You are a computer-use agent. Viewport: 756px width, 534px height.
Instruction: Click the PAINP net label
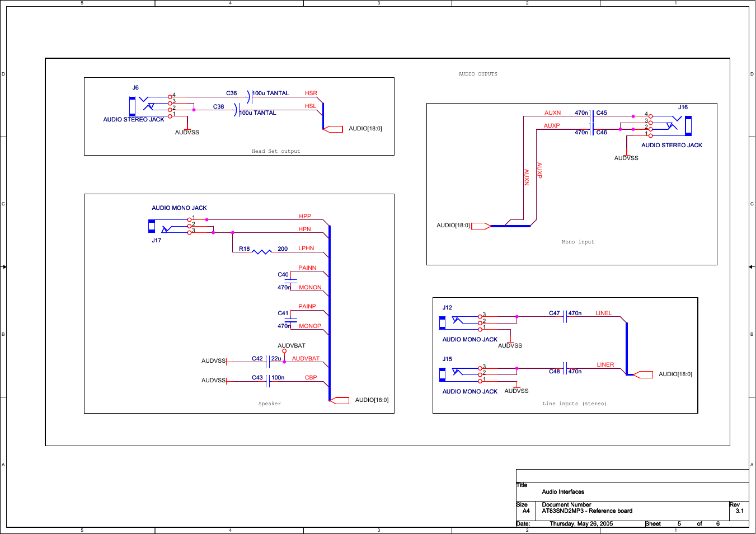pyautogui.click(x=307, y=307)
